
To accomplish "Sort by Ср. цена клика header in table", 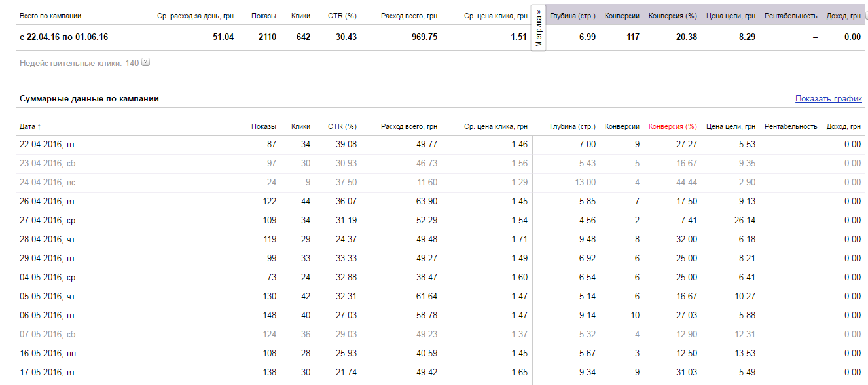I will point(495,126).
